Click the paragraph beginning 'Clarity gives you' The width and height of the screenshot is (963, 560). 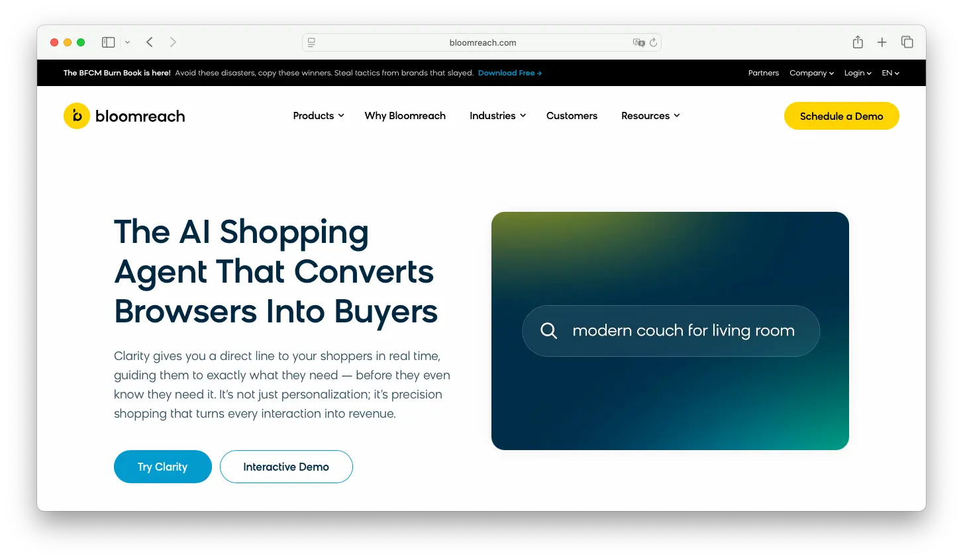[281, 385]
